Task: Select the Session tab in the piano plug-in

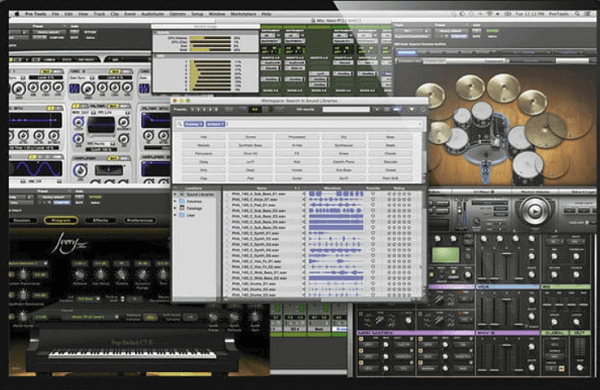Action: (x=24, y=220)
